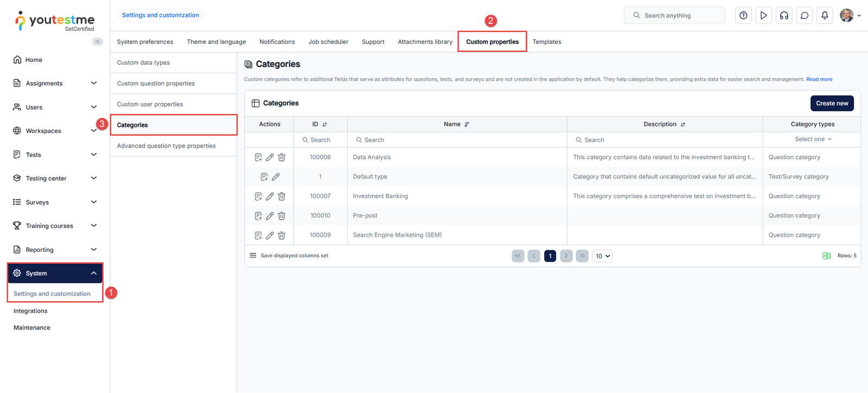Collapse the left sidebar arrow icon
The width and height of the screenshot is (868, 393).
tap(98, 42)
